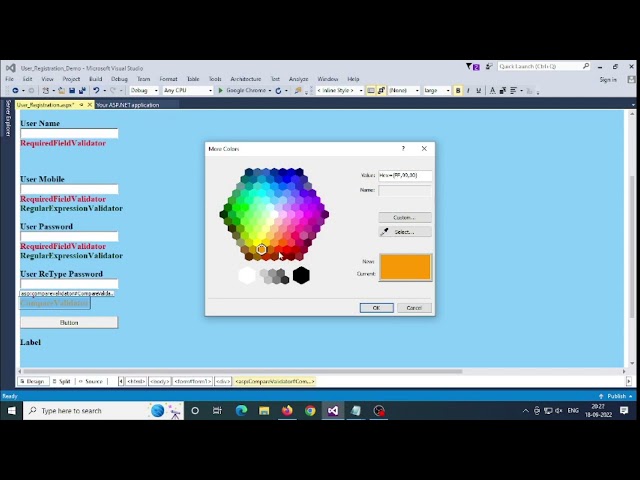
Task: Open Google Chrome from the taskbar
Action: click(x=310, y=411)
